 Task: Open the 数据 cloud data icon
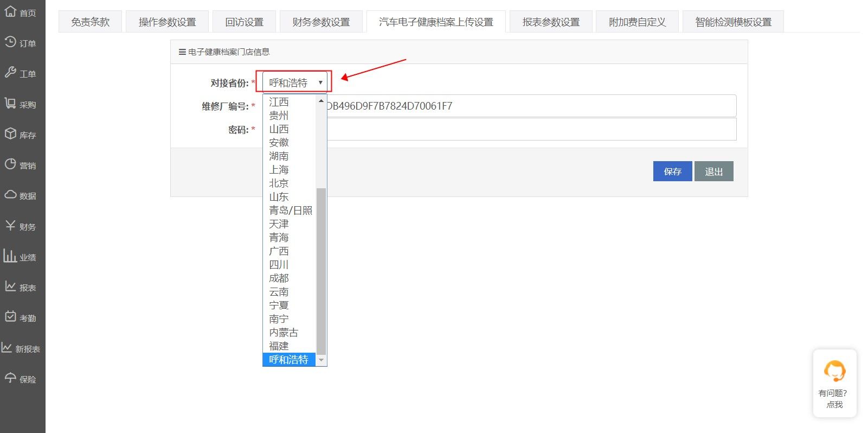click(10, 194)
